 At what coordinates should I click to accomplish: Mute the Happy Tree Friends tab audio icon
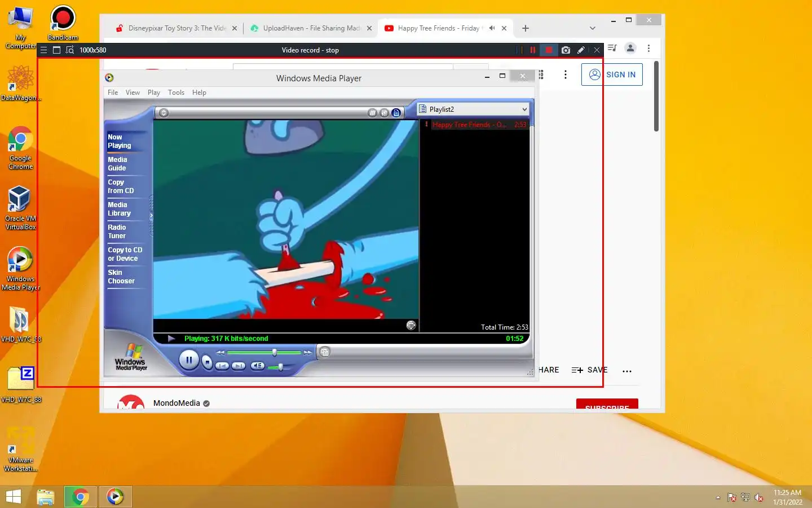click(492, 28)
